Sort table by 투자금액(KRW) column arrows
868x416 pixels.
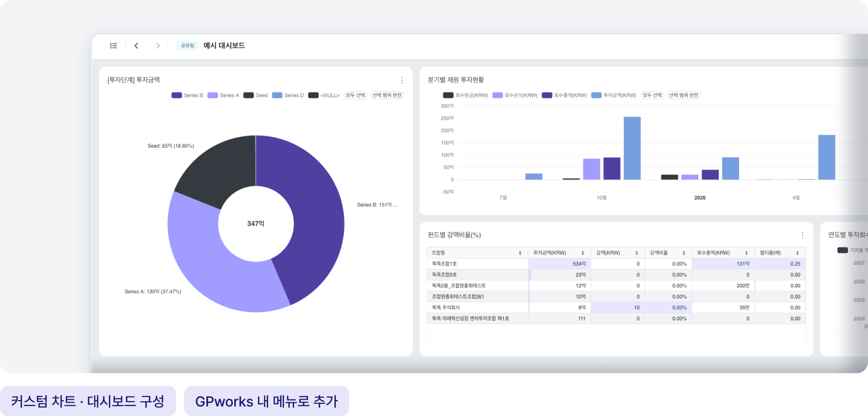click(583, 253)
